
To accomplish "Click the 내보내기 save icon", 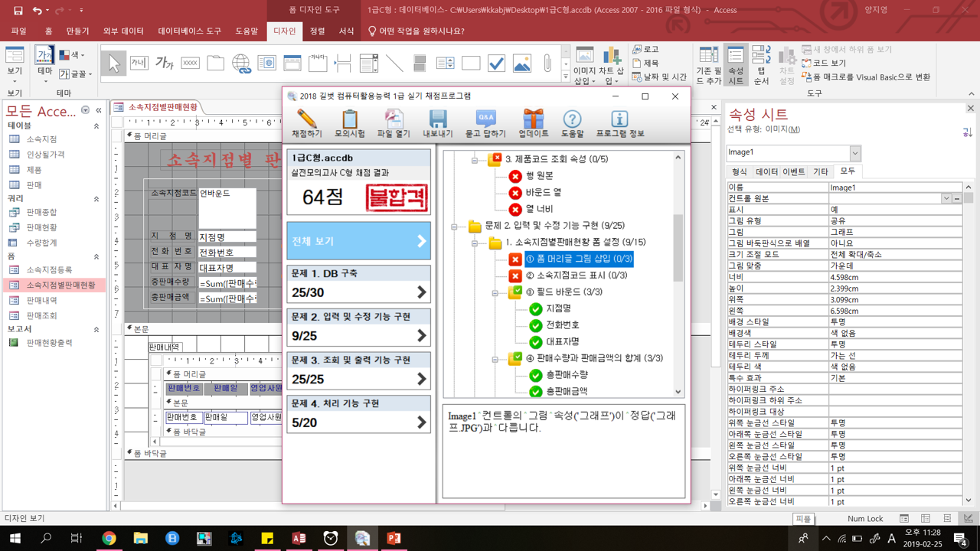I will pos(438,121).
